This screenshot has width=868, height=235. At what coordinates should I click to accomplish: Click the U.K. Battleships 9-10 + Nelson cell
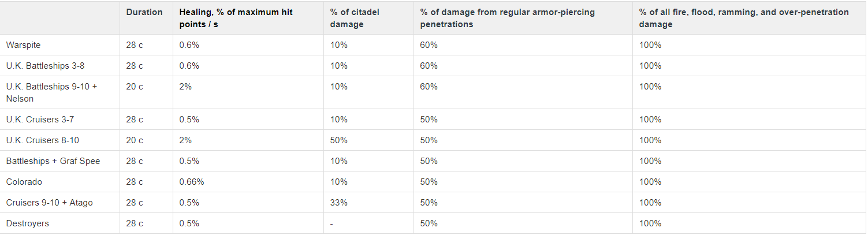51,92
